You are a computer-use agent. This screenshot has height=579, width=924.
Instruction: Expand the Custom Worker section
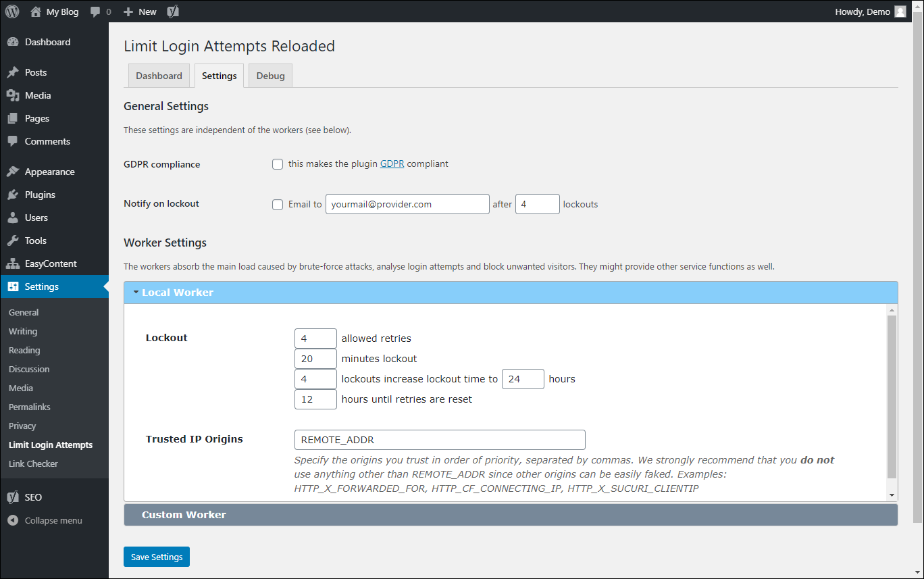(511, 515)
